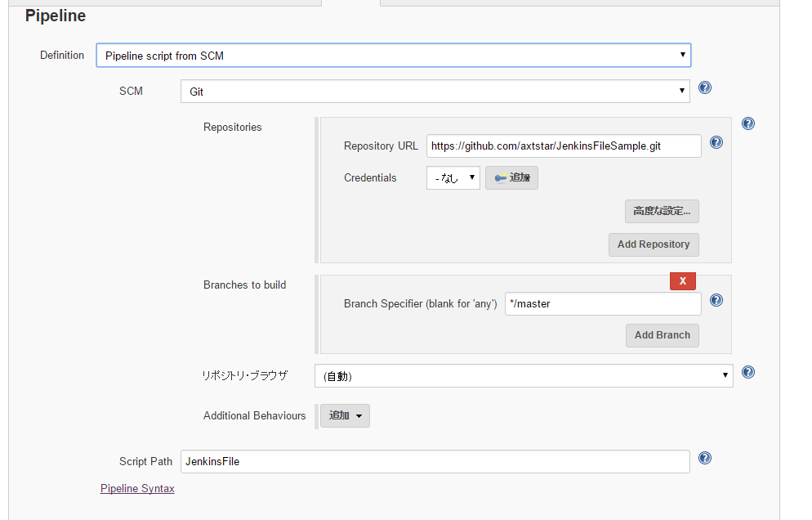812x520 pixels.
Task: Click the Add Branch button
Action: 663,335
